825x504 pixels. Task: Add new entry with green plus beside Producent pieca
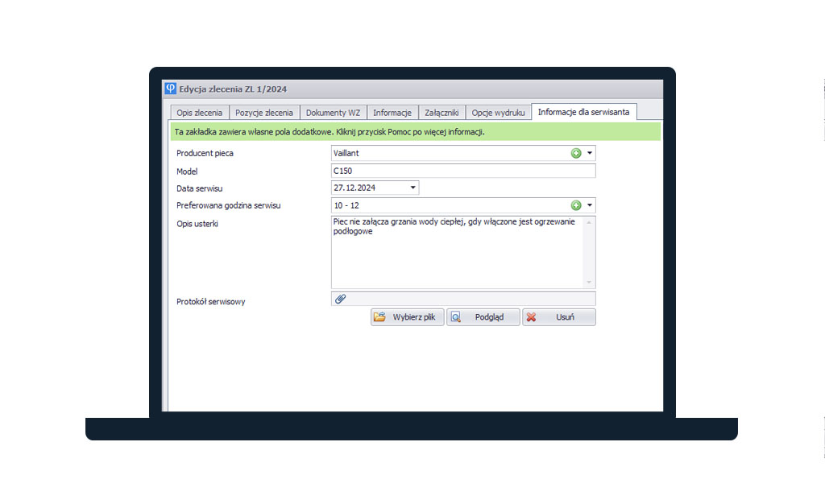click(578, 153)
